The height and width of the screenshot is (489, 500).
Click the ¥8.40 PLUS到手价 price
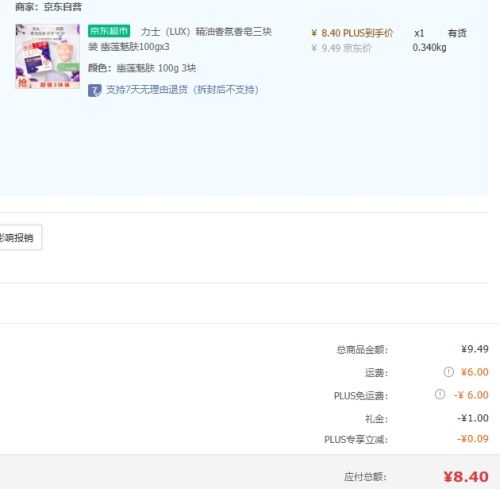(x=352, y=33)
